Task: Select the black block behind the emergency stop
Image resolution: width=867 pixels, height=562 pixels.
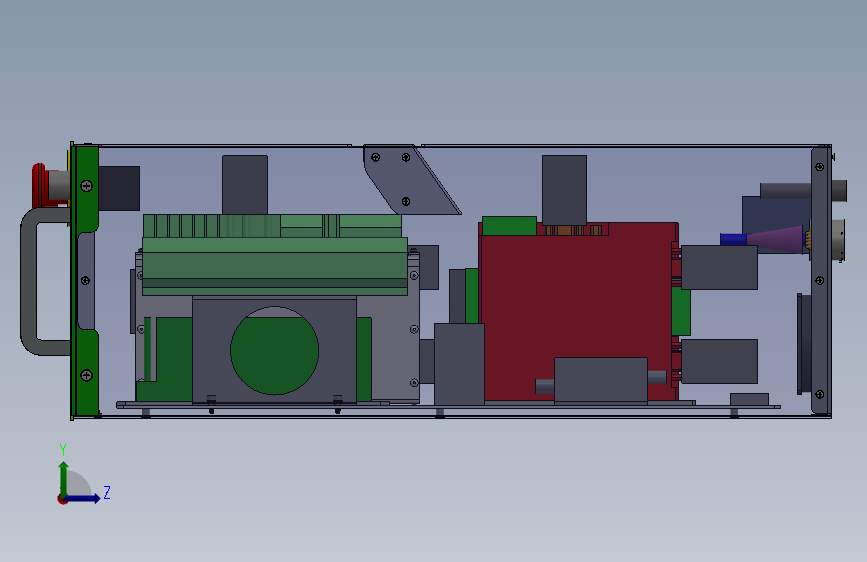Action: [119, 188]
